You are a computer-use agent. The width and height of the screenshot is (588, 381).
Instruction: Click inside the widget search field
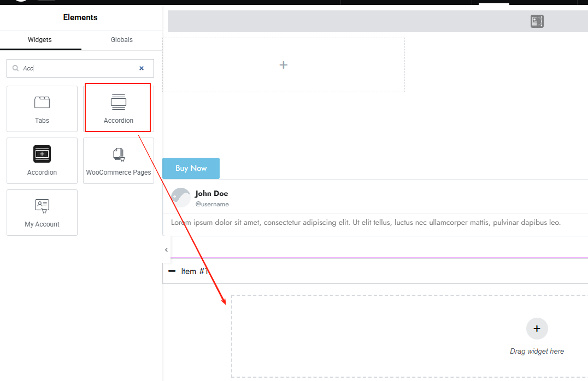[x=77, y=68]
